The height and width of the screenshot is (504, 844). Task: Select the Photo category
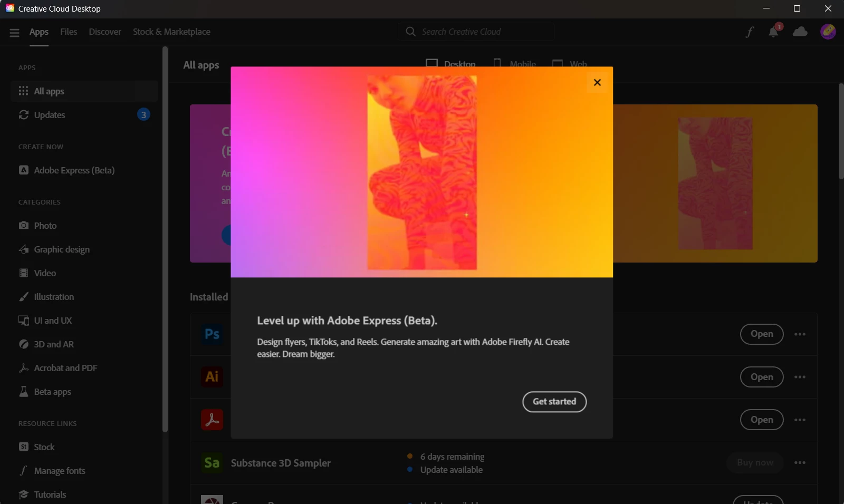click(x=84, y=226)
